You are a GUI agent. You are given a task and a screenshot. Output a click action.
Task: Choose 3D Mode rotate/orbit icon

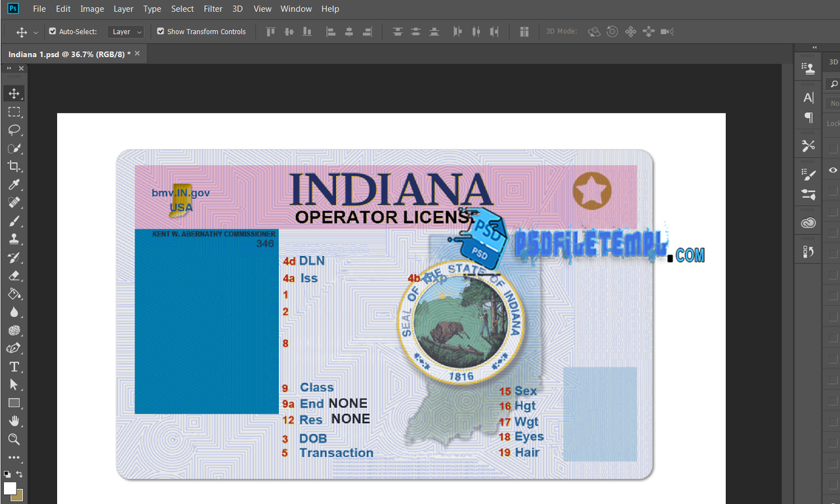(x=594, y=31)
